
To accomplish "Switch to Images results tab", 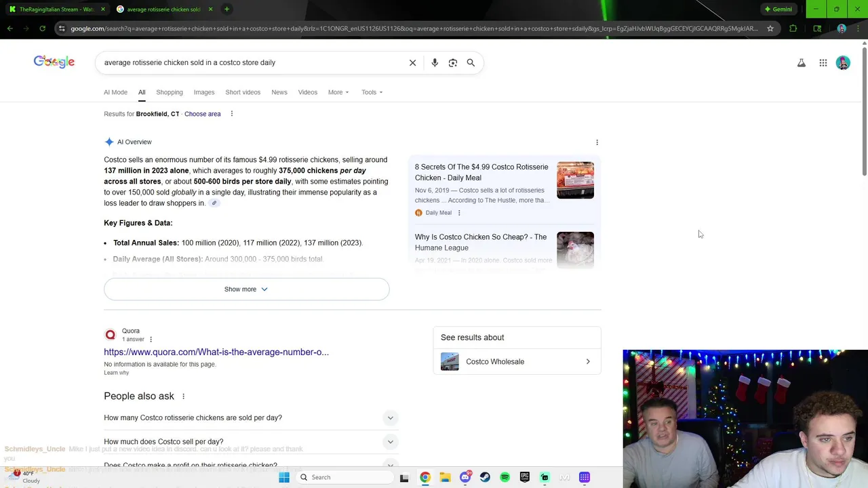I will pos(204,92).
